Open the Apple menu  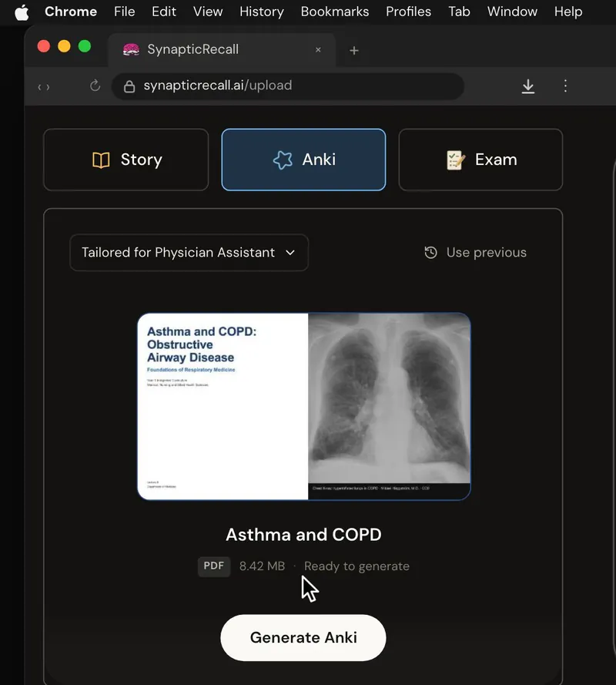(x=22, y=12)
